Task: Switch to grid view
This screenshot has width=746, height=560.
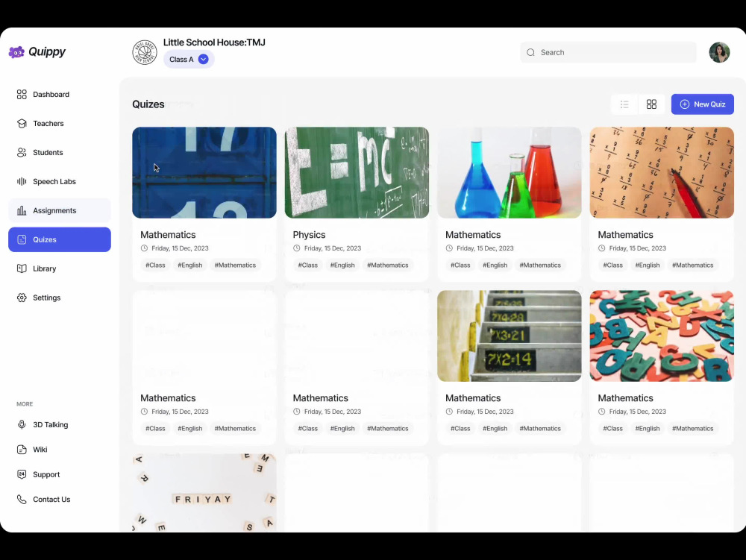Action: [x=652, y=104]
